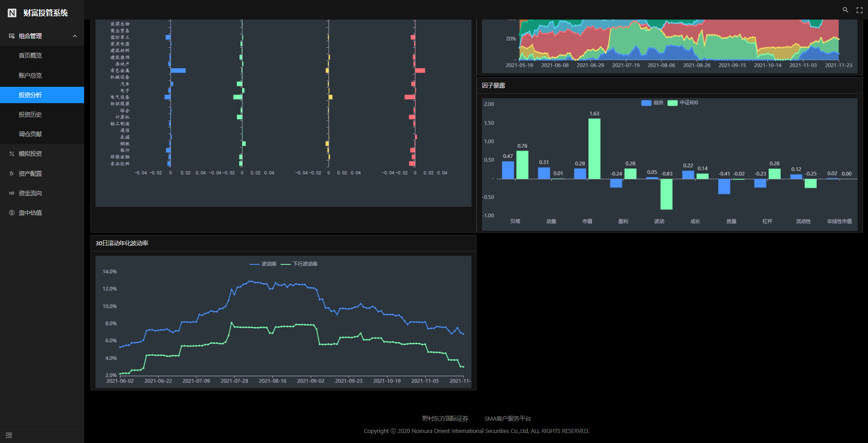Click the percent icon beside 模拟投资
The image size is (868, 443).
click(12, 154)
